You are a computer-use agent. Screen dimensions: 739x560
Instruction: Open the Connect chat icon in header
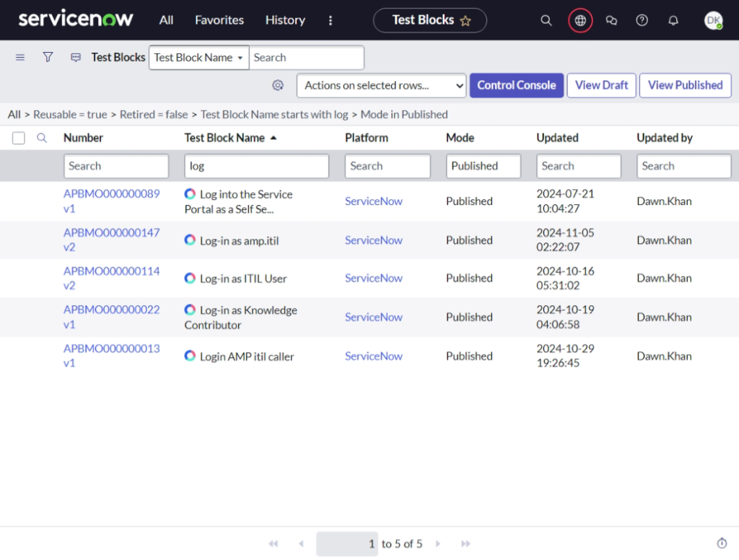pyautogui.click(x=611, y=20)
